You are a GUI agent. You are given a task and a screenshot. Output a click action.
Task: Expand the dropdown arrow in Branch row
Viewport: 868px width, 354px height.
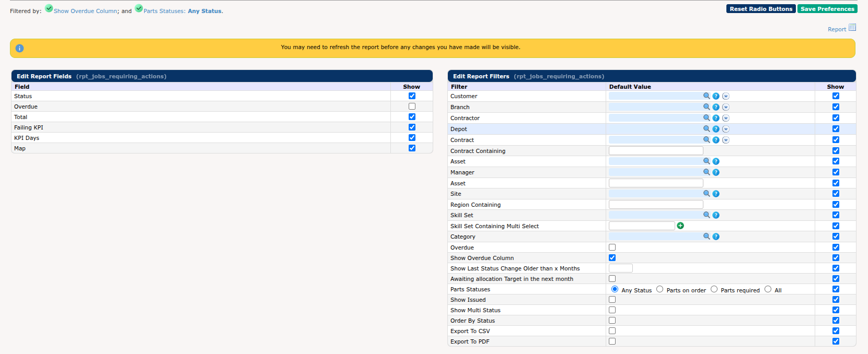(x=726, y=107)
